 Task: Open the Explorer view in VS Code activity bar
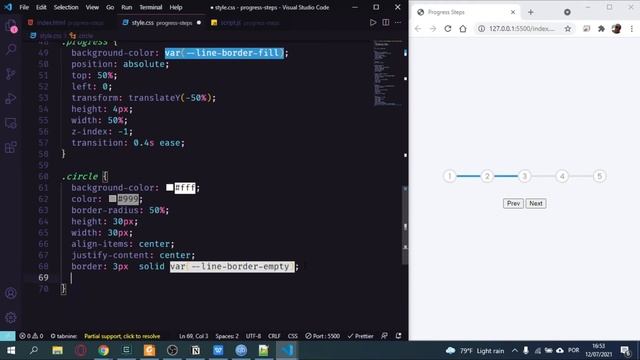coord(11,26)
